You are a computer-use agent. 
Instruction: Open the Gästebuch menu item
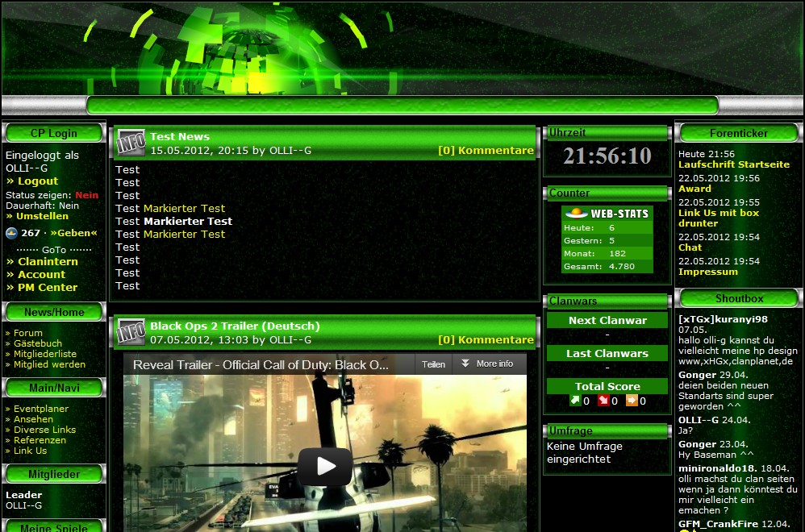(x=37, y=343)
